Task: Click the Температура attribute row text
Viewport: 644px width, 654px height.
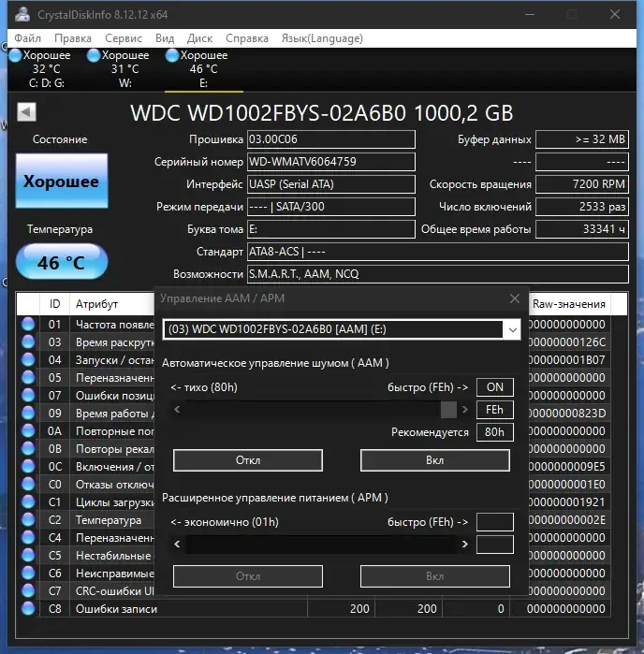Action: click(x=109, y=520)
